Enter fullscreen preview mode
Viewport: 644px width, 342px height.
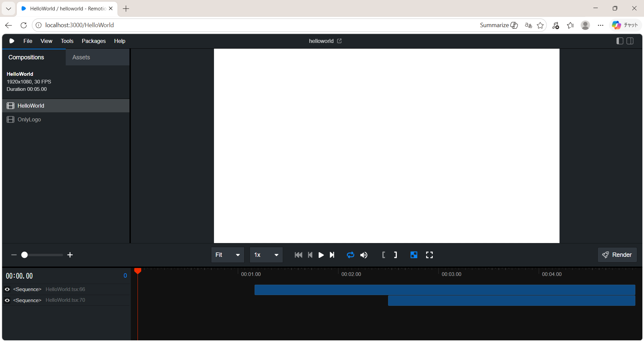tap(429, 255)
